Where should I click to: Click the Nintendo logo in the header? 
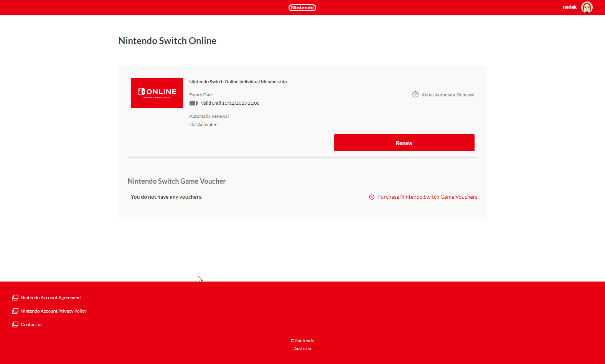(x=302, y=8)
